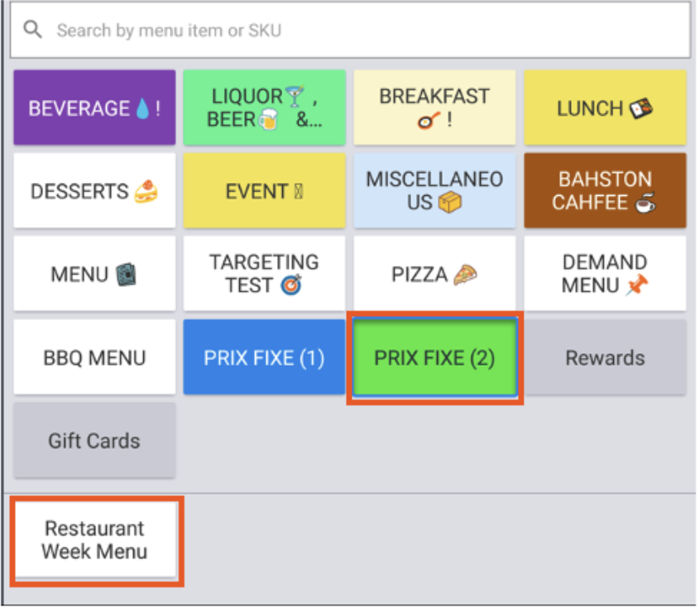Select the DEMAND MENU pushpin tile

pyautogui.click(x=605, y=274)
